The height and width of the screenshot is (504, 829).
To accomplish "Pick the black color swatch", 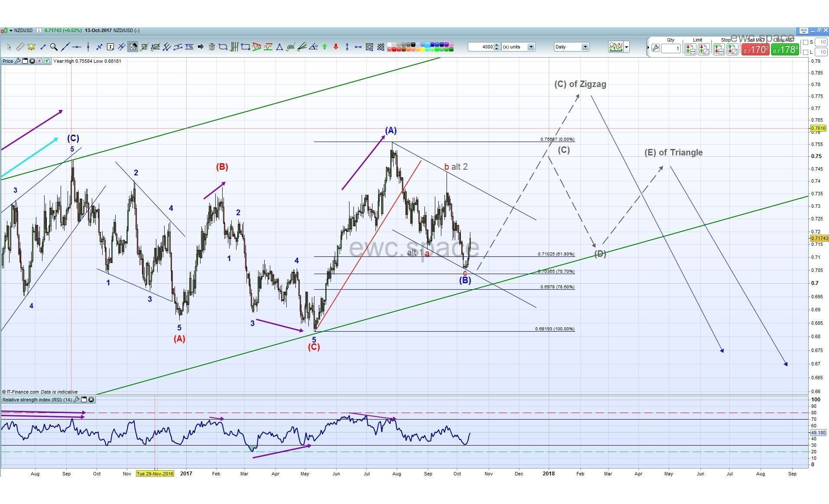I will tap(413, 44).
